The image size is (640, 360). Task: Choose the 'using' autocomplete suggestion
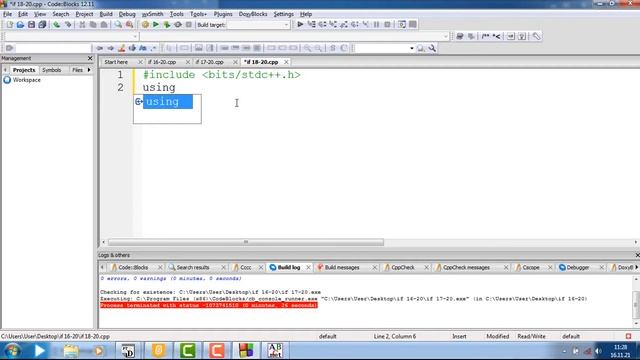(168, 102)
